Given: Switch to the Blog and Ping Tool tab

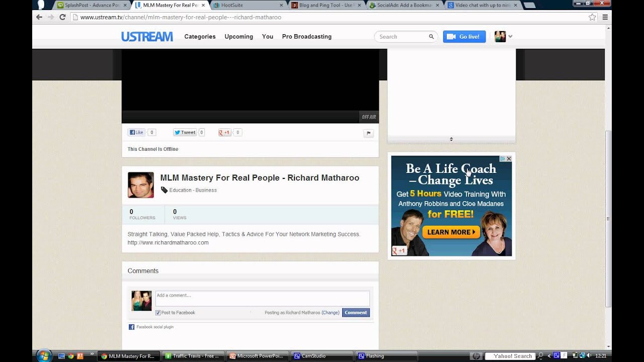Looking at the screenshot, I should tap(326, 5).
